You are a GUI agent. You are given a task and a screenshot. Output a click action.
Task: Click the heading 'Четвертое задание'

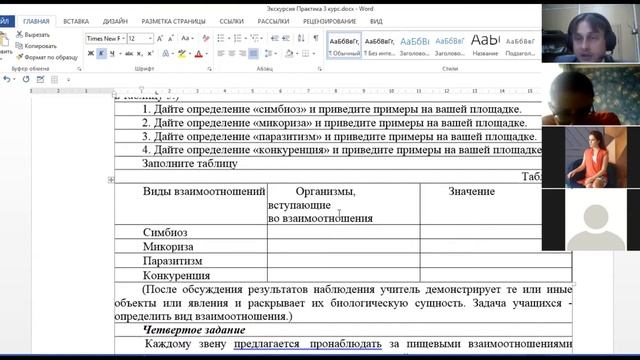pyautogui.click(x=194, y=329)
